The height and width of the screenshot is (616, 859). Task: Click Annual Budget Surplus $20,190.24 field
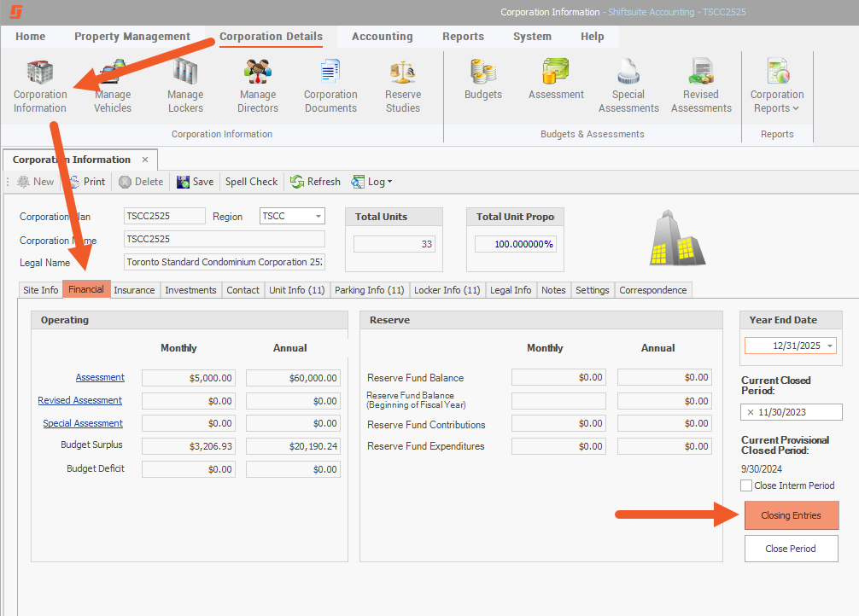point(293,446)
